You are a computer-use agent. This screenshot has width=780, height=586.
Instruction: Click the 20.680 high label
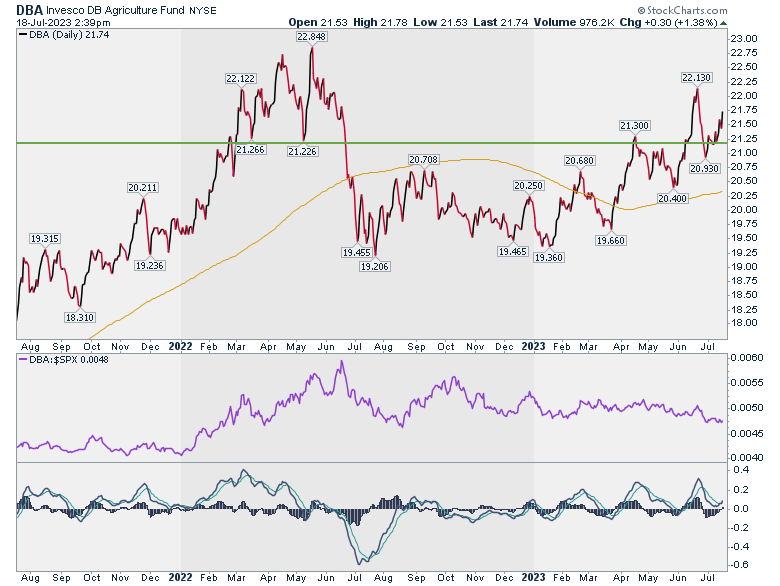[580, 160]
